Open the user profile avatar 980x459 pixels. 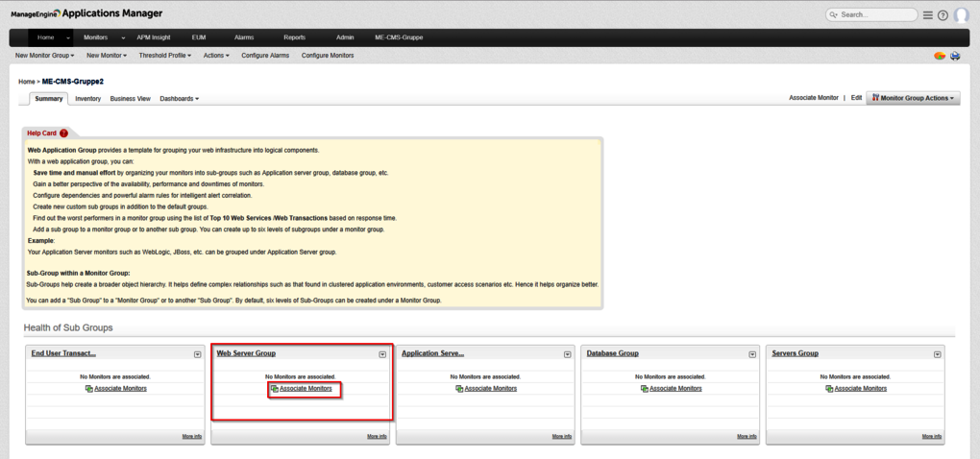[961, 15]
